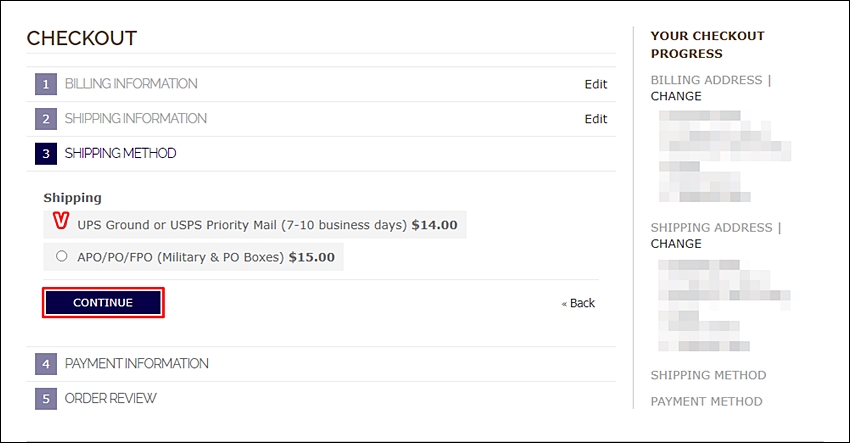
Task: Edit the shipping information step
Action: (x=596, y=119)
